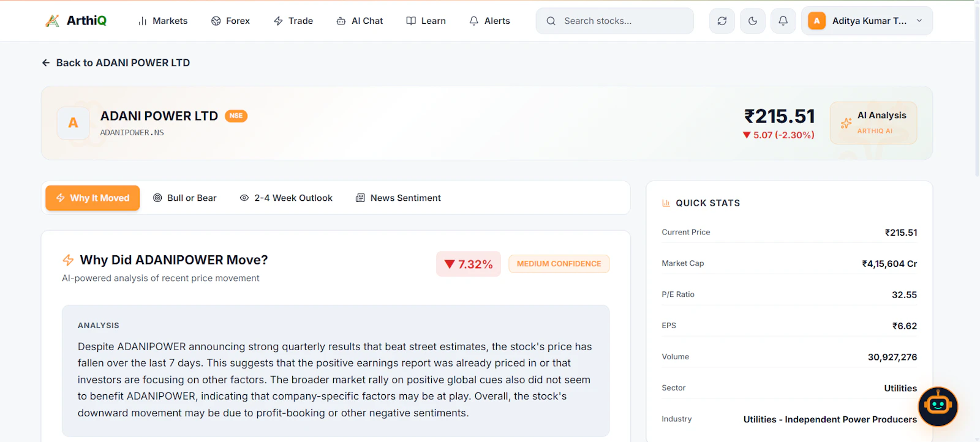The width and height of the screenshot is (980, 442).
Task: Click the MEDIUM CONFIDENCE badge
Action: [x=559, y=264]
